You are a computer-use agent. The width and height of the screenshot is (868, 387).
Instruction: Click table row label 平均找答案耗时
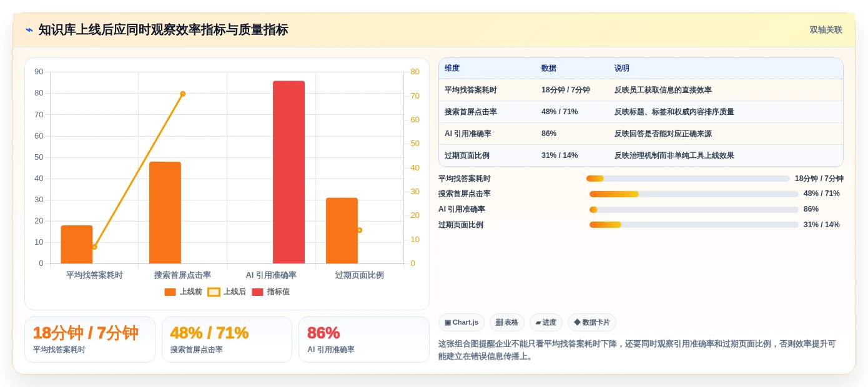pos(471,90)
